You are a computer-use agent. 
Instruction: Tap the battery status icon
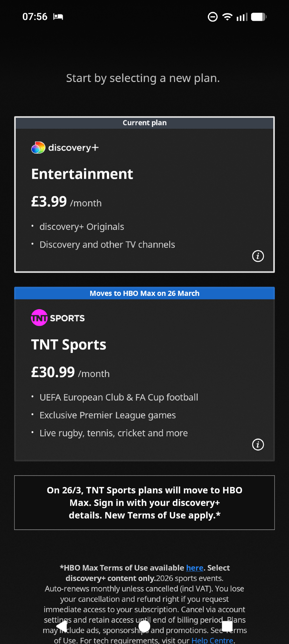pos(258,17)
